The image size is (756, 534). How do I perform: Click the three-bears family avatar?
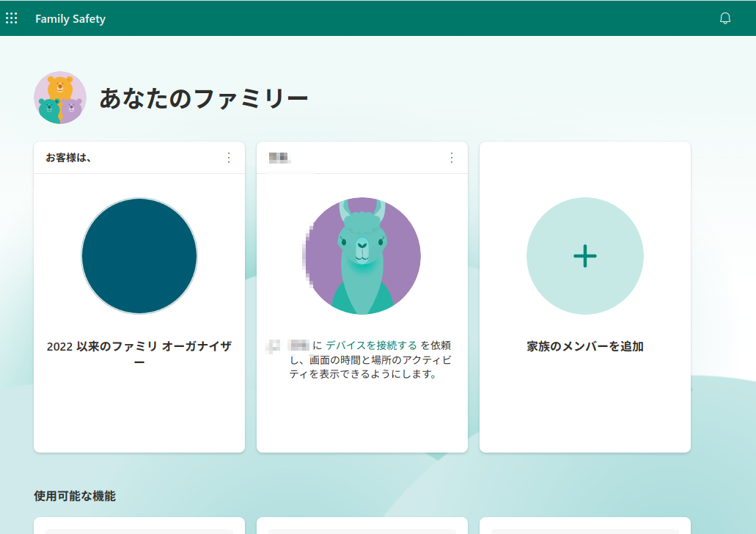click(60, 98)
